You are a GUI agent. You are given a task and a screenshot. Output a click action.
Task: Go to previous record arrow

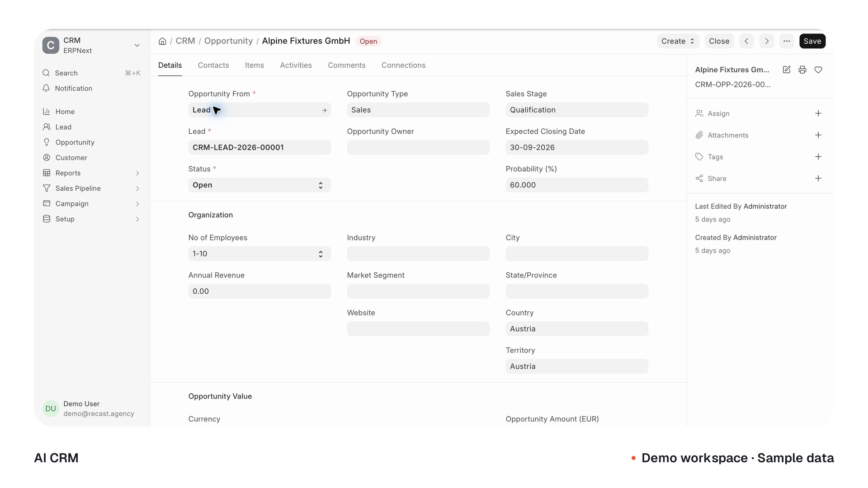(746, 41)
